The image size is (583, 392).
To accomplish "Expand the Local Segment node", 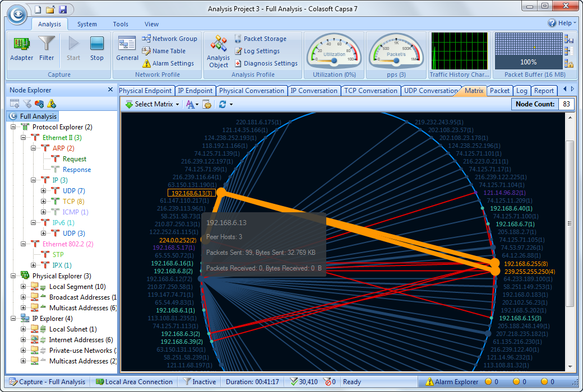I will coord(24,287).
